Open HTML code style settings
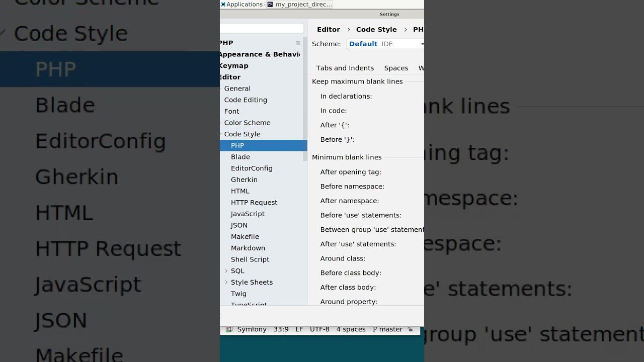 coord(240,191)
